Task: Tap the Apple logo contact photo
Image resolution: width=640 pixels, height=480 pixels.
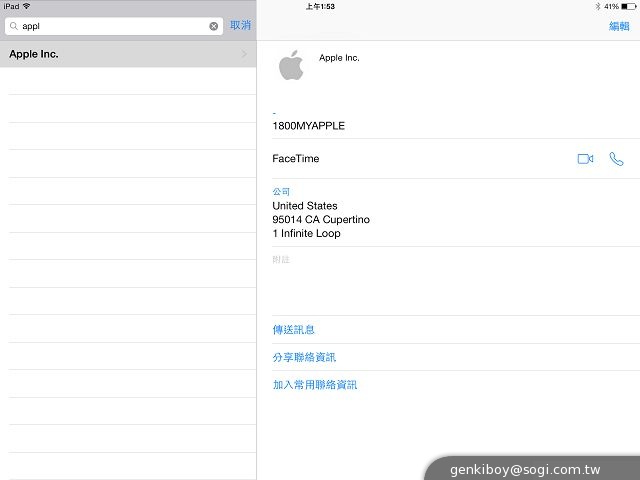Action: click(x=291, y=65)
